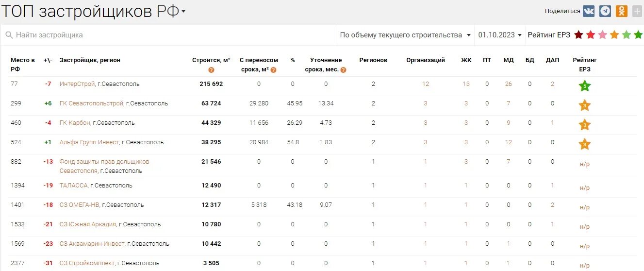Screen dimensions: 644x271
Task: Open help icon next to срока, м²
Action: pos(273,70)
